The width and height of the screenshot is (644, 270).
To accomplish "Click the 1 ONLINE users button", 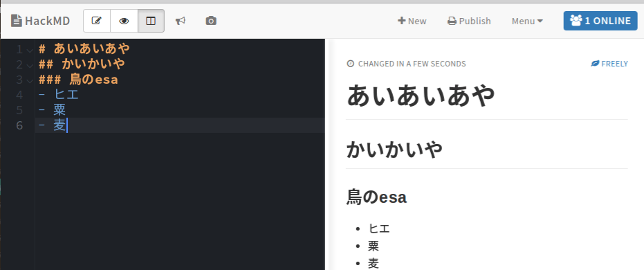I will pos(600,21).
